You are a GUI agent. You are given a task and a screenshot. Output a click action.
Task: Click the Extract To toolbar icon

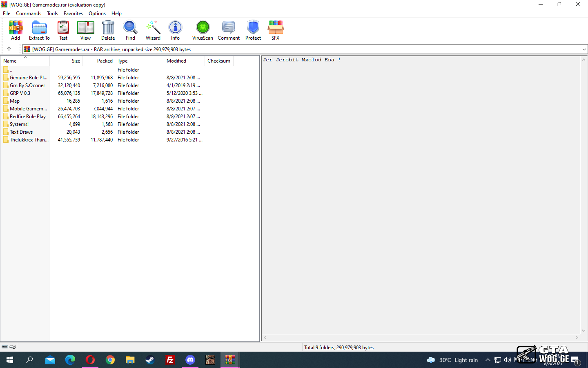(x=39, y=30)
